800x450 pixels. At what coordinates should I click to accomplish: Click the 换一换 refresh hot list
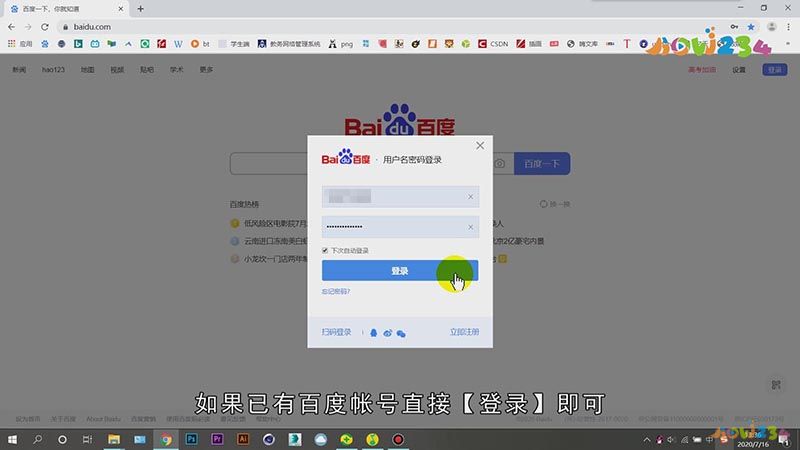[555, 204]
